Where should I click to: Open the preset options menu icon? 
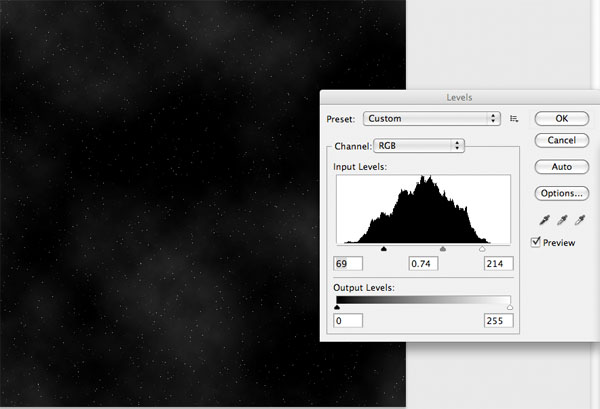[x=514, y=119]
